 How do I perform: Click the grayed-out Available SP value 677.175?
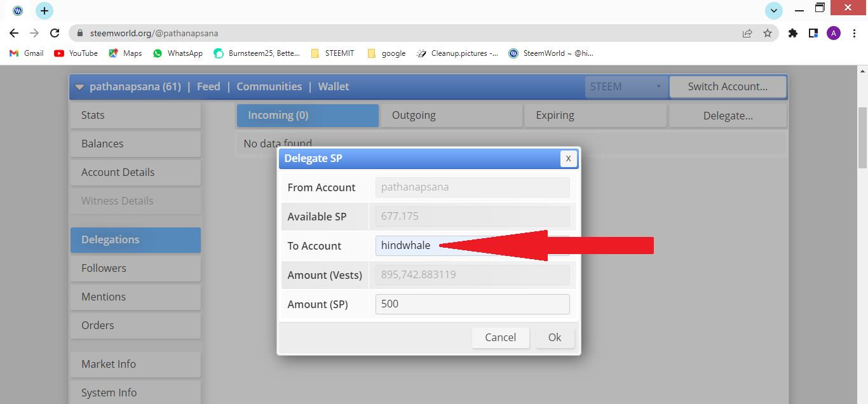[472, 217]
